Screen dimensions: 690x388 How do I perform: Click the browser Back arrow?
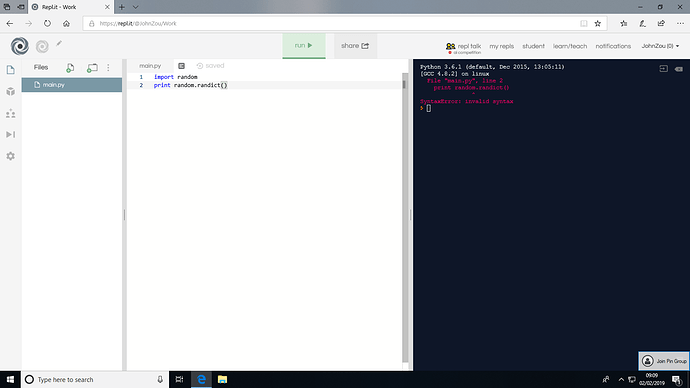click(x=10, y=23)
